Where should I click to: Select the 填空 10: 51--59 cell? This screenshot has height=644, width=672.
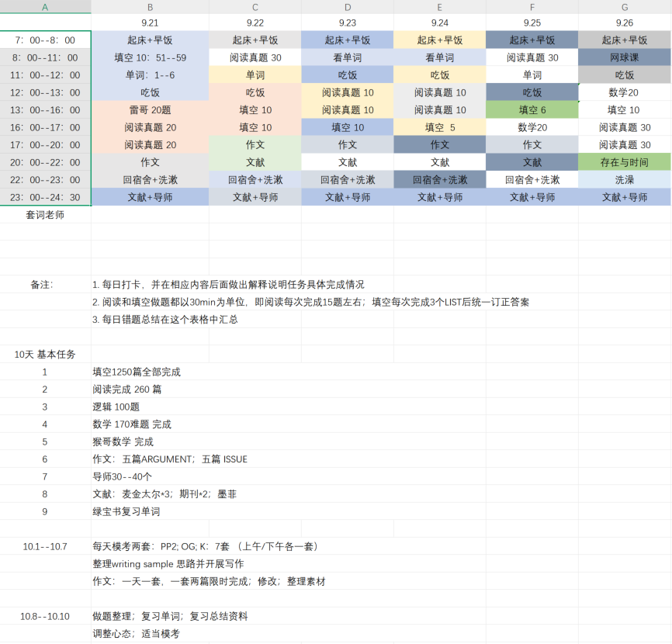[150, 57]
